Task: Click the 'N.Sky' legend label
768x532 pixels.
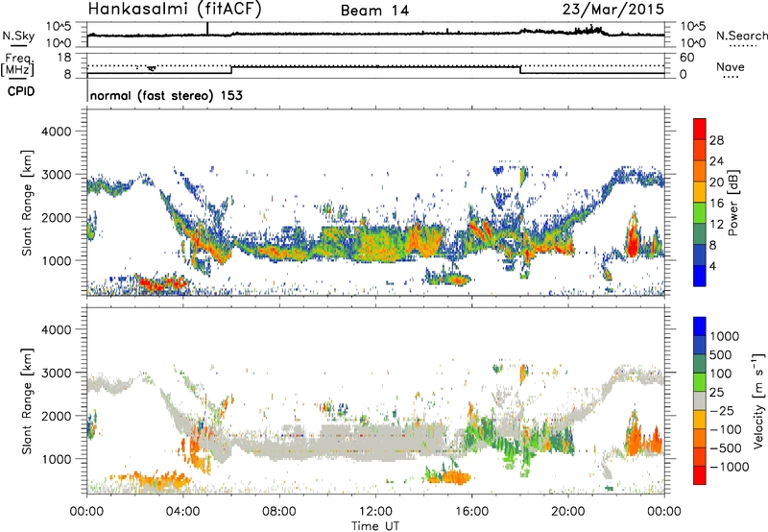Action: (x=18, y=36)
